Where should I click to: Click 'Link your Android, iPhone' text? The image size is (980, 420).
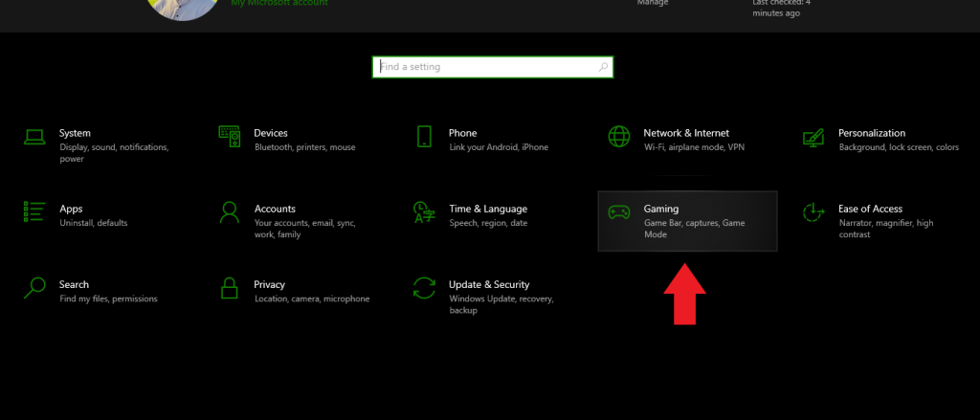pyautogui.click(x=499, y=147)
